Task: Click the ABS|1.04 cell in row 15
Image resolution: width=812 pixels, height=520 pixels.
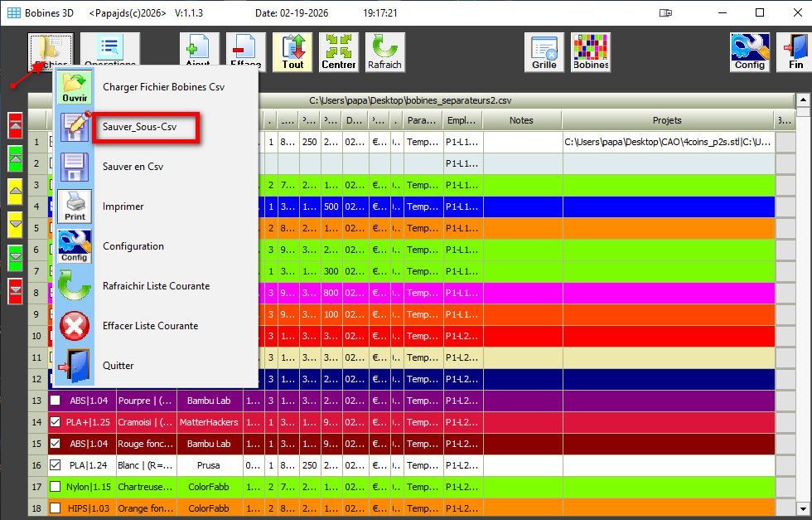Action: 89,444
